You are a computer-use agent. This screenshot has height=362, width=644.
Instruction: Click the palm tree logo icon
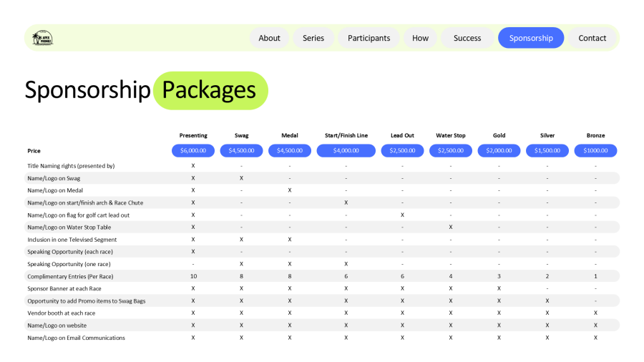pyautogui.click(x=43, y=38)
